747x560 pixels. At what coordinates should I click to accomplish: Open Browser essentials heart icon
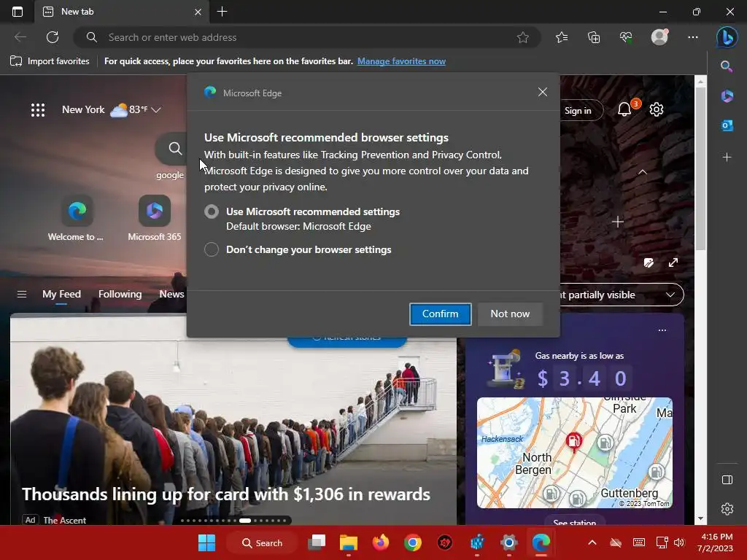626,37
